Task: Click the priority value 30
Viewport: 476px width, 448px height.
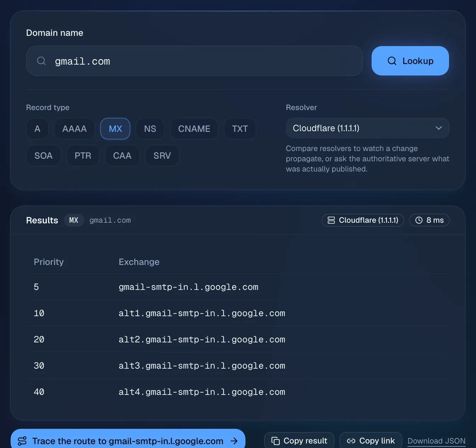Action: click(x=39, y=365)
